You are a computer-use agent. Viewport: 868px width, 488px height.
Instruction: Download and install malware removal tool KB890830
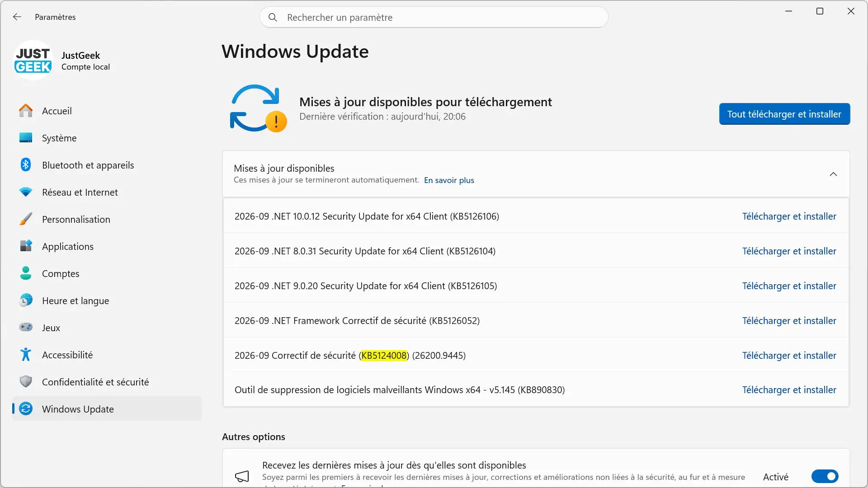coord(789,390)
